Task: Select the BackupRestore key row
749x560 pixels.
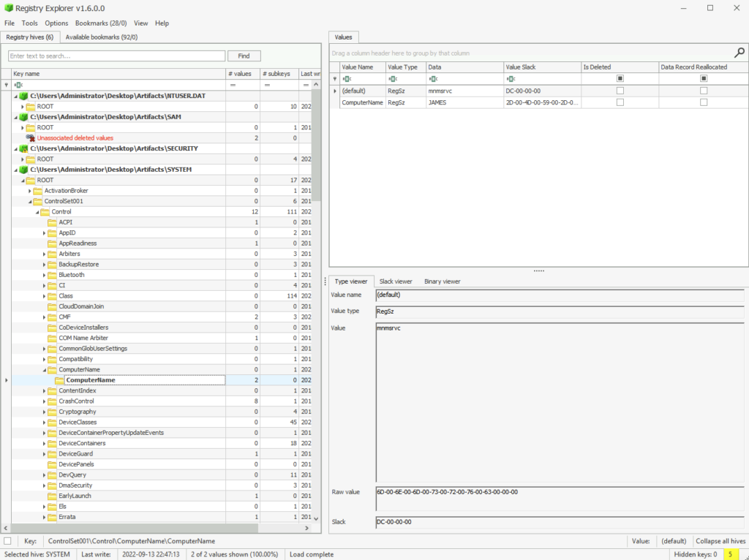Action: (160, 265)
